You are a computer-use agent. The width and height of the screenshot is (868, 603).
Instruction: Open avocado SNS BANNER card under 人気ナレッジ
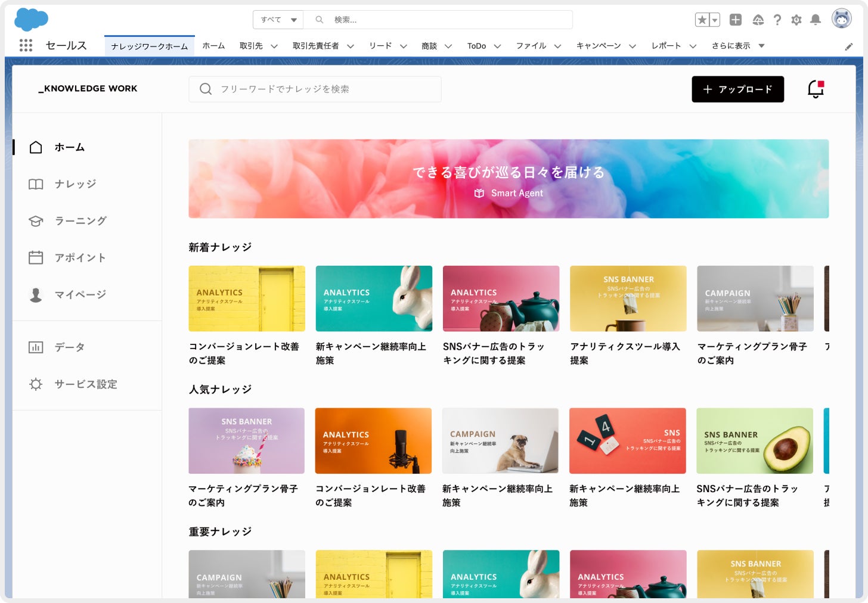pos(755,441)
